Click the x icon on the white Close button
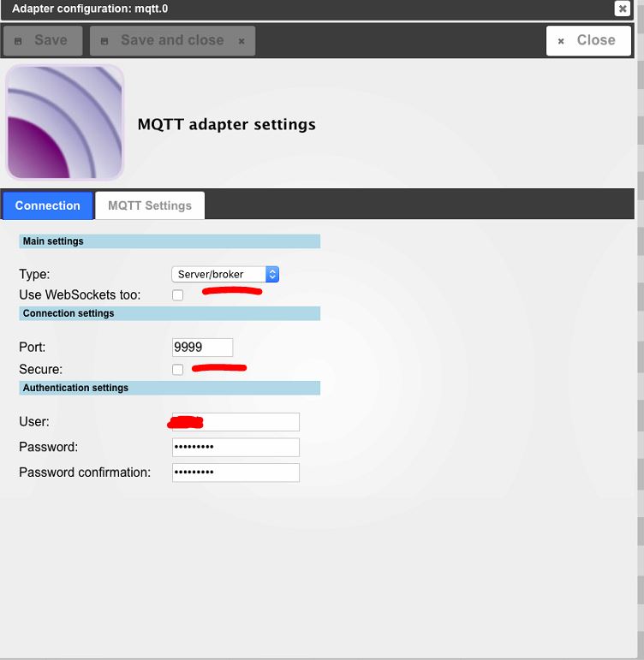The width and height of the screenshot is (644, 660). pos(561,41)
